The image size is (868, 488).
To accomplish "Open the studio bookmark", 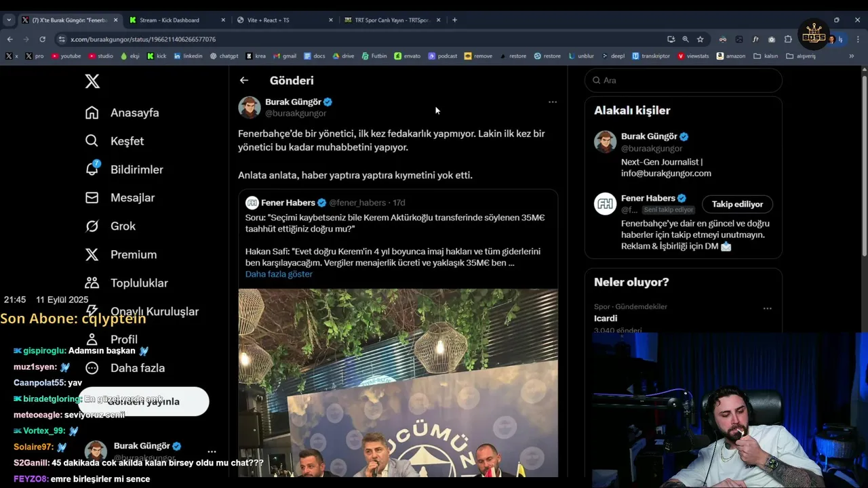I will [101, 56].
